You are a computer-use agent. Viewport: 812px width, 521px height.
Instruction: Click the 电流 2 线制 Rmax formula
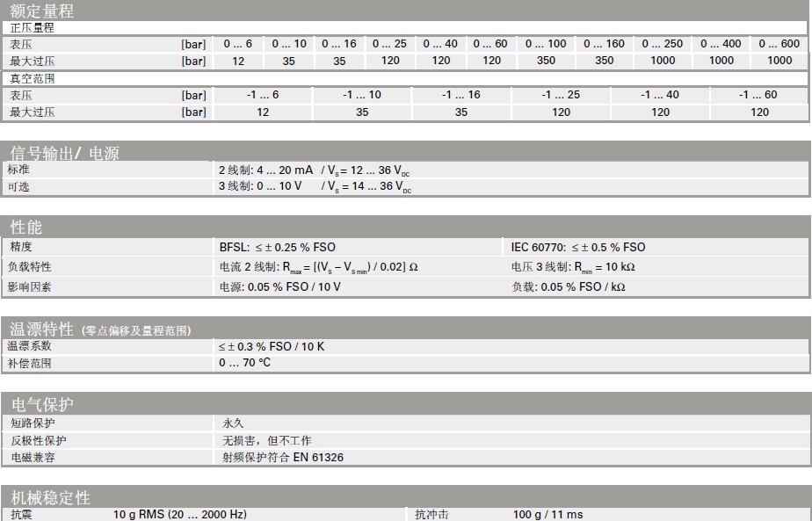318,267
